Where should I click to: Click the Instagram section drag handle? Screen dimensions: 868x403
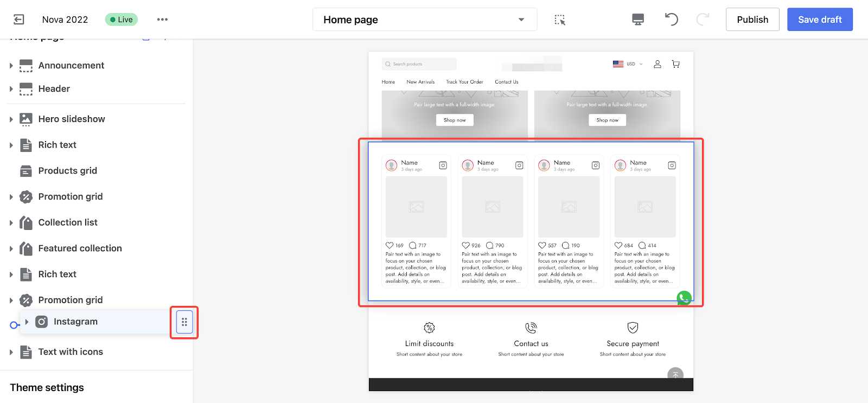click(x=184, y=322)
